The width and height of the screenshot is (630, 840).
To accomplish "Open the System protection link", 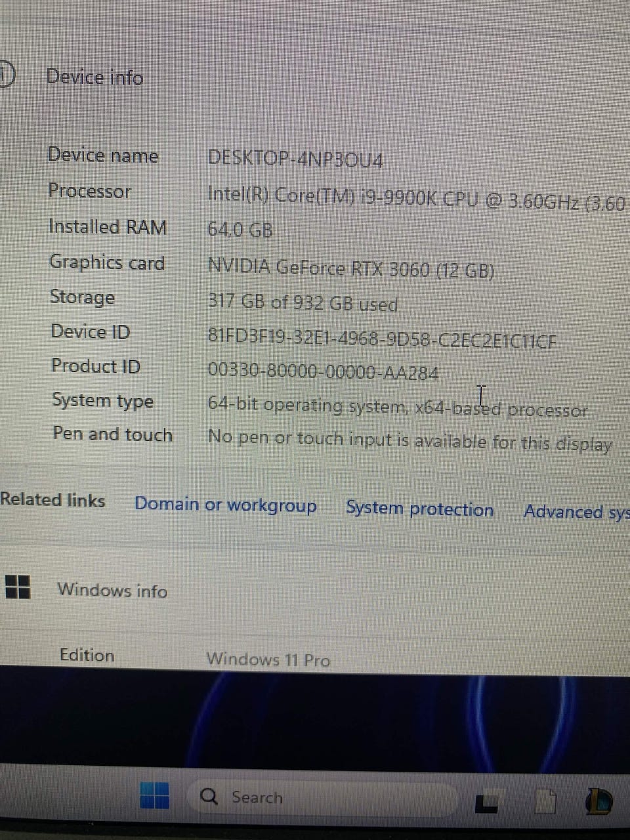I will pyautogui.click(x=420, y=509).
